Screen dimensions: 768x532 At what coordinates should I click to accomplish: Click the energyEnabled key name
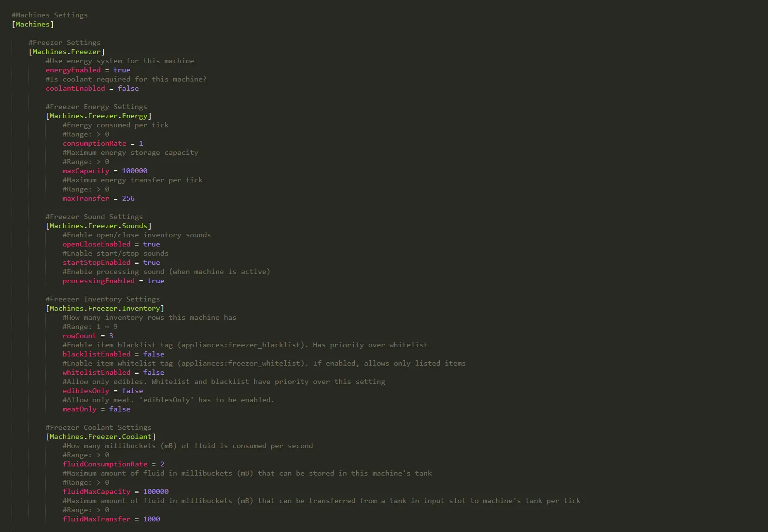[73, 70]
